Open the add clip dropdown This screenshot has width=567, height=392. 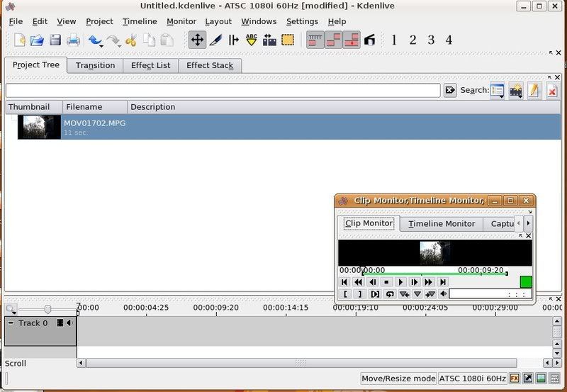point(516,91)
